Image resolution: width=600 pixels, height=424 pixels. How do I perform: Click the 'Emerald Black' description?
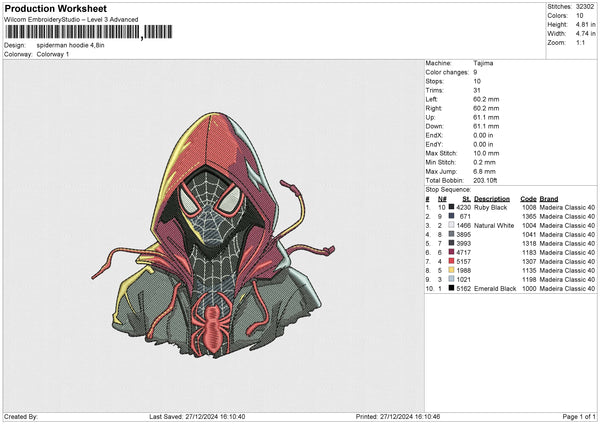pos(495,289)
